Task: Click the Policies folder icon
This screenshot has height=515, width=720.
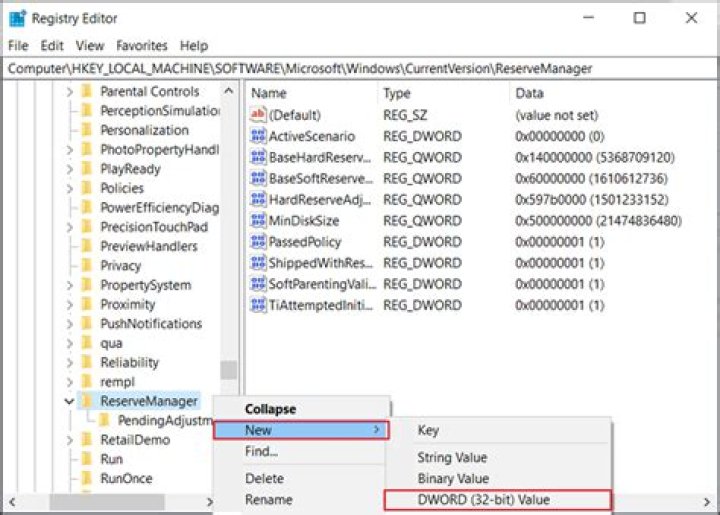Action: 86,188
